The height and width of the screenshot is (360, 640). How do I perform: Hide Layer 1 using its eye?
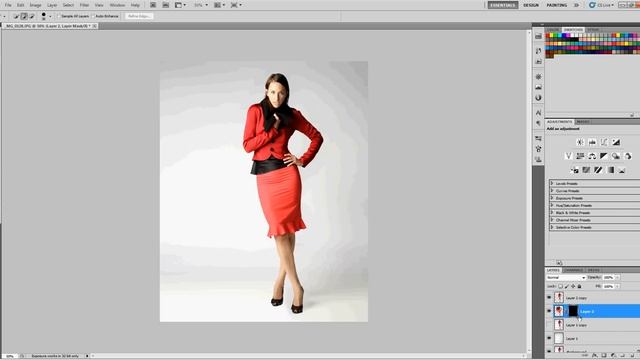pyautogui.click(x=549, y=338)
